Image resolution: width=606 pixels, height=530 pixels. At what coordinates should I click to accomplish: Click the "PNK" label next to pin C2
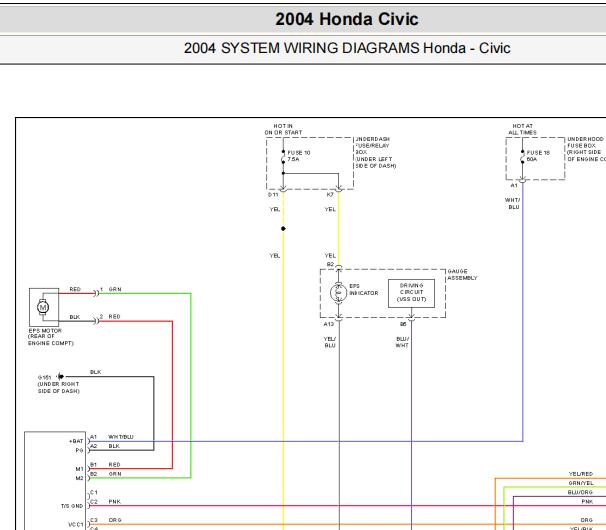coord(114,502)
